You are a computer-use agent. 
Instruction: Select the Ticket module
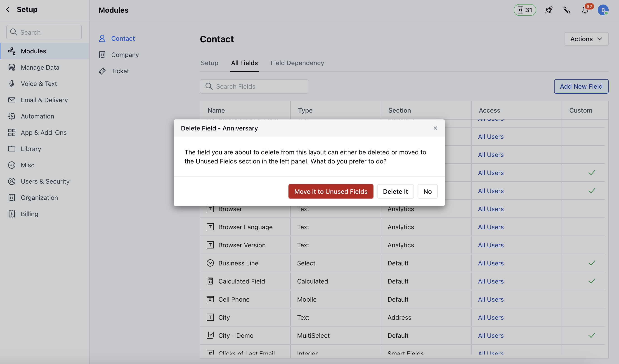pyautogui.click(x=120, y=71)
